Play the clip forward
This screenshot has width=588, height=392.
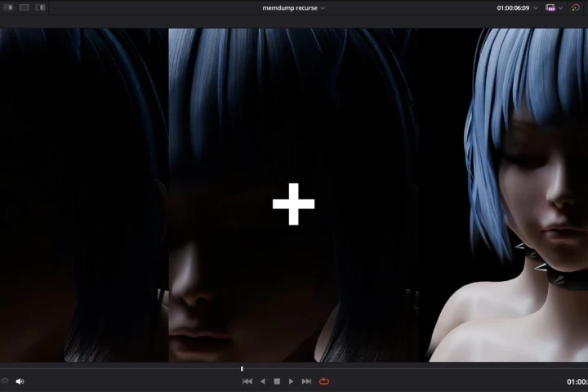pyautogui.click(x=291, y=381)
